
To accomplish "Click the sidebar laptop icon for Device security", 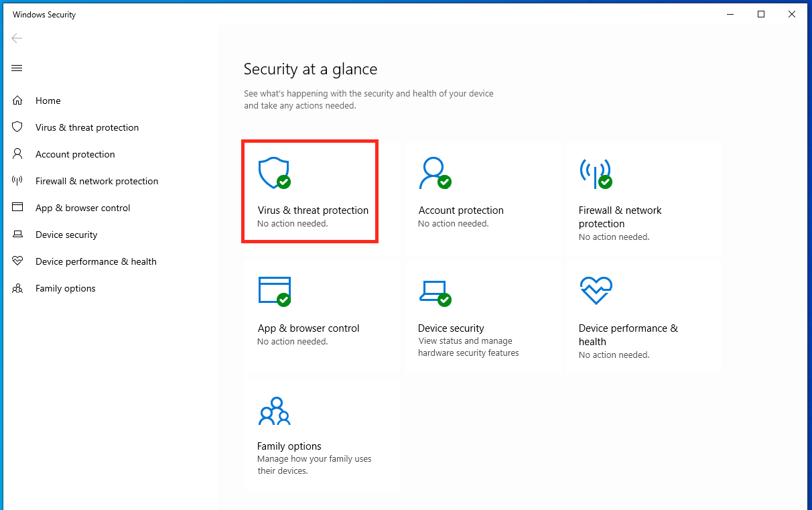I will coord(17,235).
